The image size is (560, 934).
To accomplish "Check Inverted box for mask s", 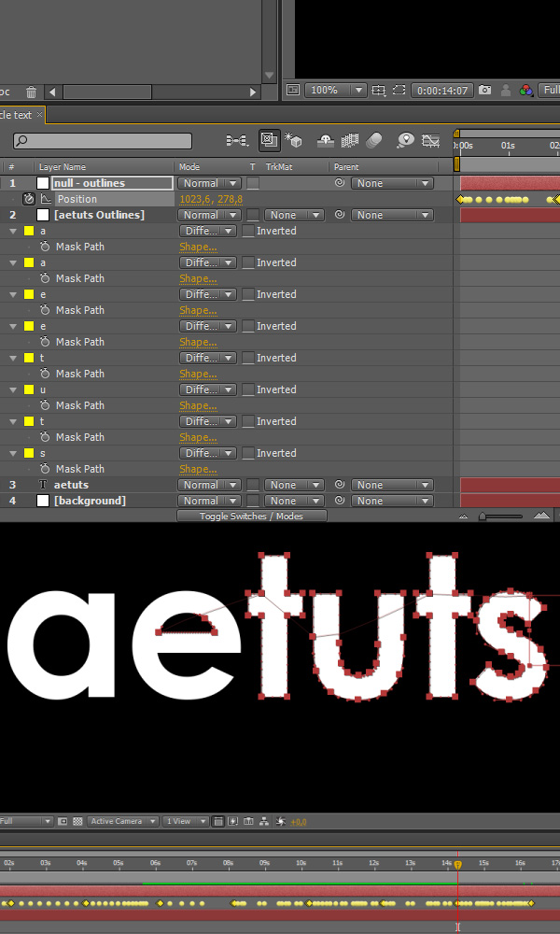I will pyautogui.click(x=248, y=453).
